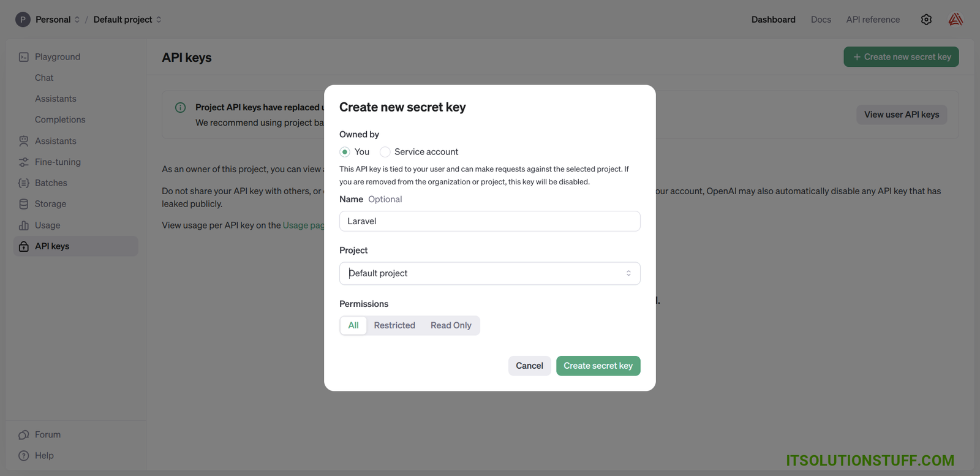Click the Assistants robot icon

click(24, 141)
